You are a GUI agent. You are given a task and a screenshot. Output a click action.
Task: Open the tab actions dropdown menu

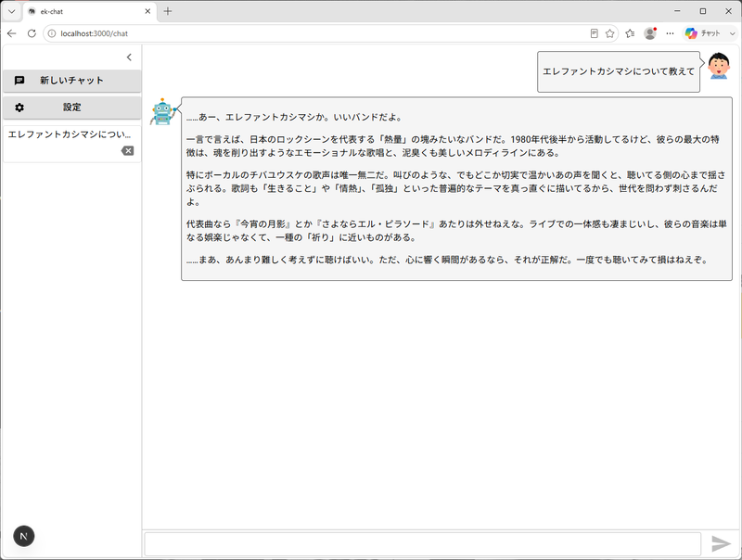point(12,11)
